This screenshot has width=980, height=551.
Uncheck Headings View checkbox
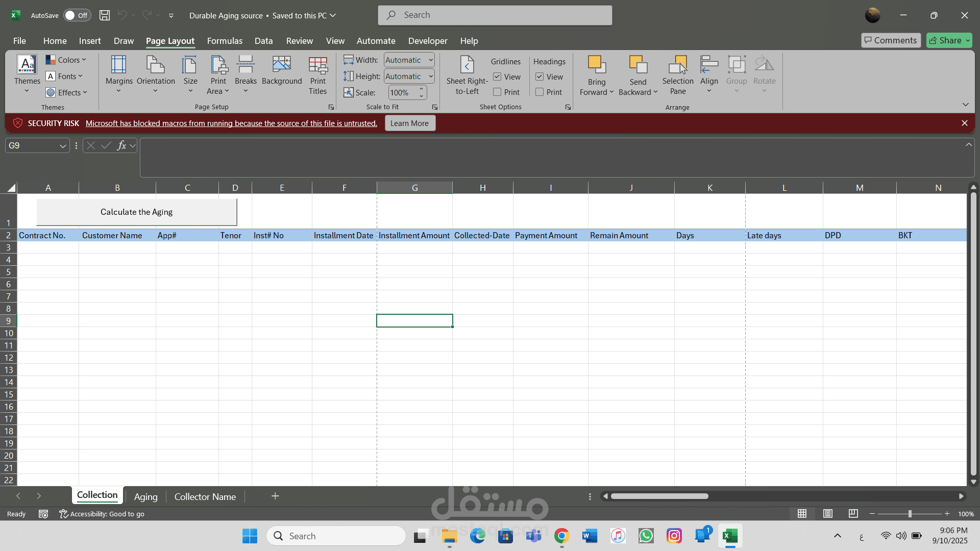coord(540,77)
